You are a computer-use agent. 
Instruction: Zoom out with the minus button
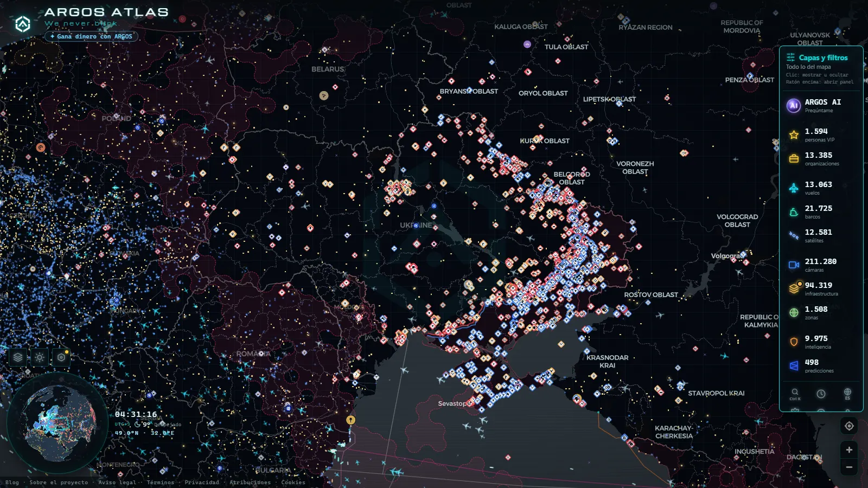click(x=849, y=467)
